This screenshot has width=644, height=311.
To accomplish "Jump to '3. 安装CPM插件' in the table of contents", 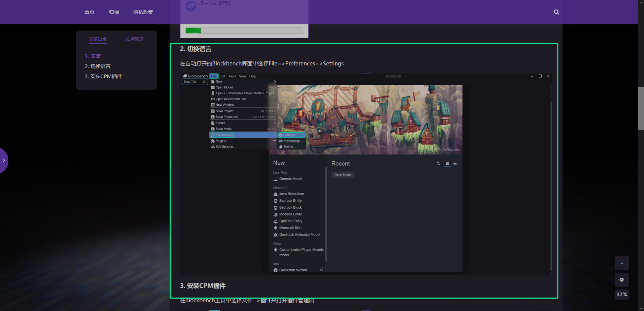I will coord(103,76).
